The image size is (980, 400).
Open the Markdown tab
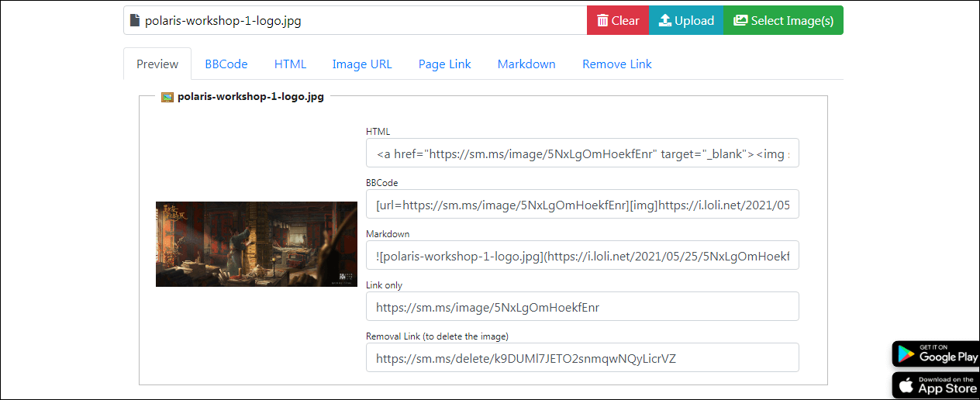[526, 64]
